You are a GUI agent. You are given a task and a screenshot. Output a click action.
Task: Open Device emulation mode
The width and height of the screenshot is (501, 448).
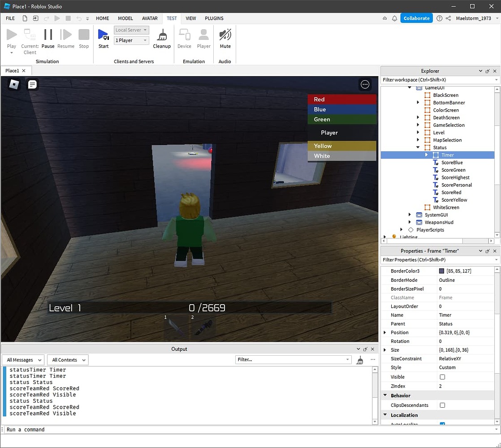point(184,38)
